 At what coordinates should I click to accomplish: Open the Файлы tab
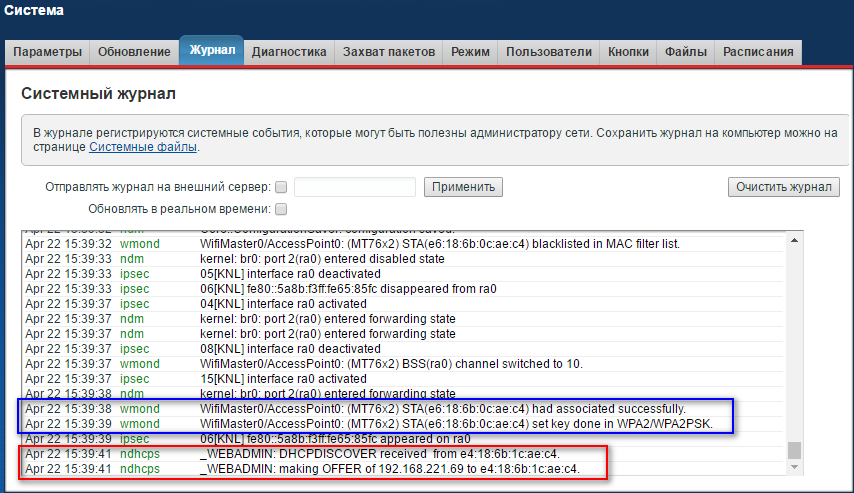pyautogui.click(x=686, y=52)
